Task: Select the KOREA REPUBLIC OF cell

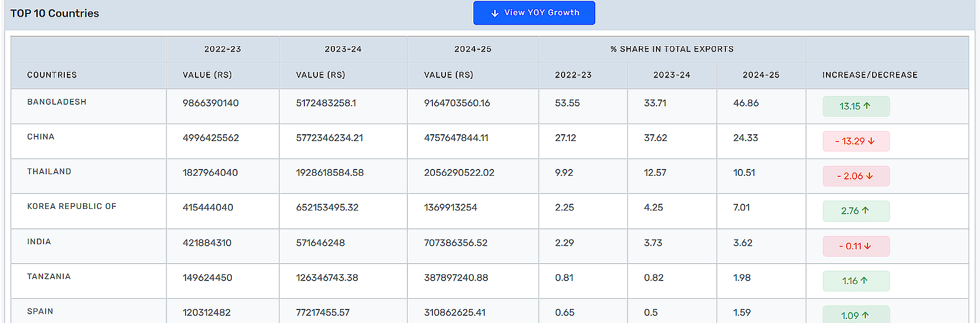Action: (x=72, y=206)
